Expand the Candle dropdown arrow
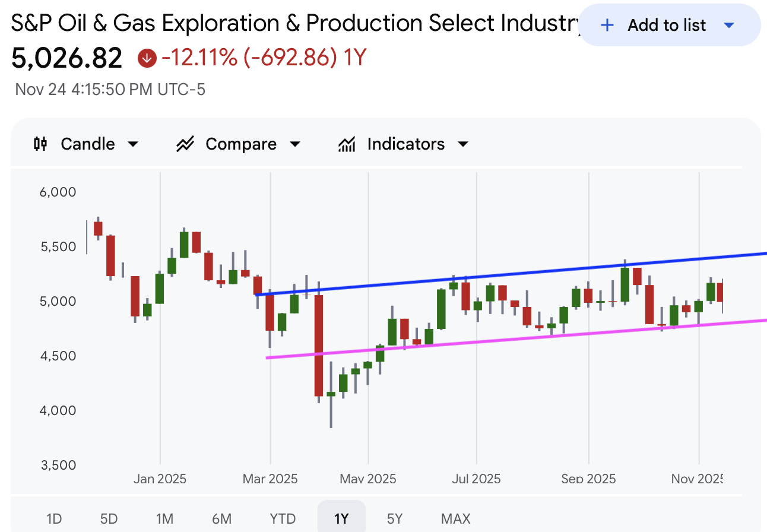The height and width of the screenshot is (532, 767). click(133, 144)
